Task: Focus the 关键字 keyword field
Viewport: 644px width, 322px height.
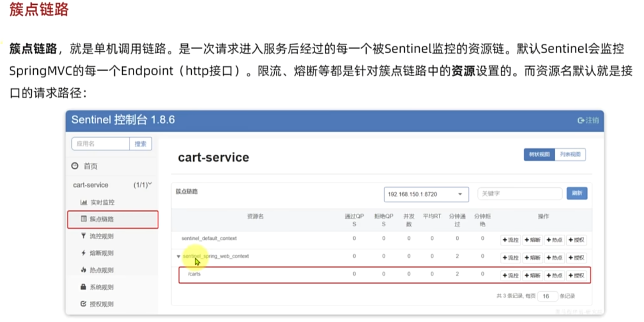Action: (520, 193)
